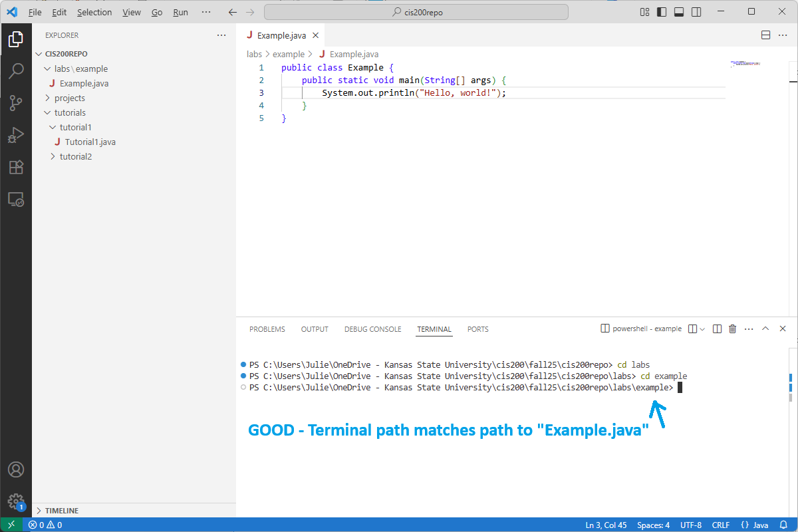Switch to the DEBUG CONSOLE tab

point(372,329)
